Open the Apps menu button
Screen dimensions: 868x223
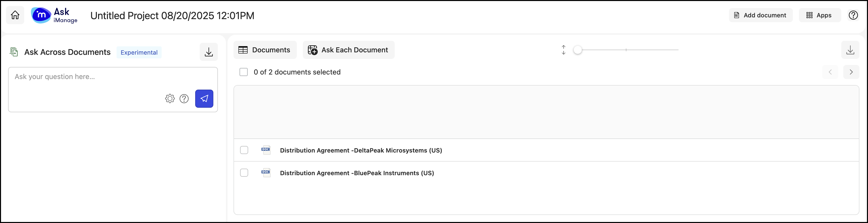pyautogui.click(x=820, y=15)
